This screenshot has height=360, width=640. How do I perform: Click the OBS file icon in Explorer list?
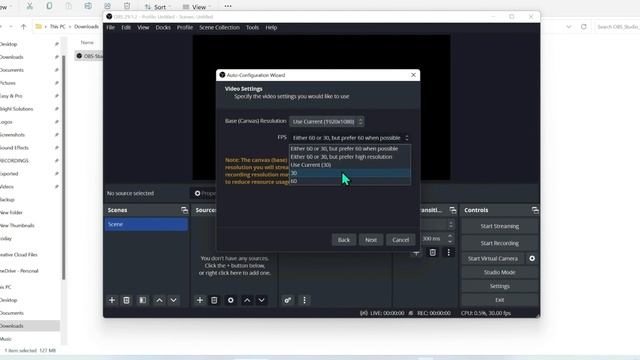coord(79,56)
